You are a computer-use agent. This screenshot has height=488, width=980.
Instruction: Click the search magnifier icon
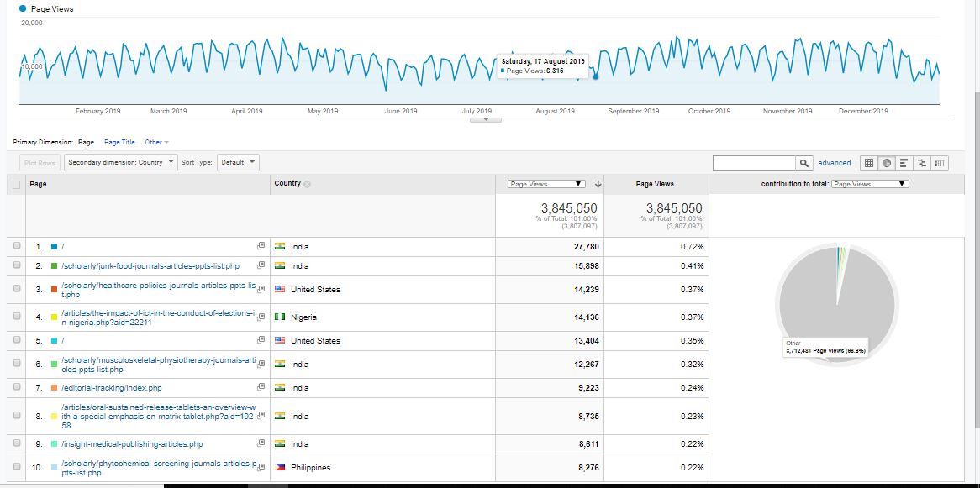pyautogui.click(x=804, y=163)
